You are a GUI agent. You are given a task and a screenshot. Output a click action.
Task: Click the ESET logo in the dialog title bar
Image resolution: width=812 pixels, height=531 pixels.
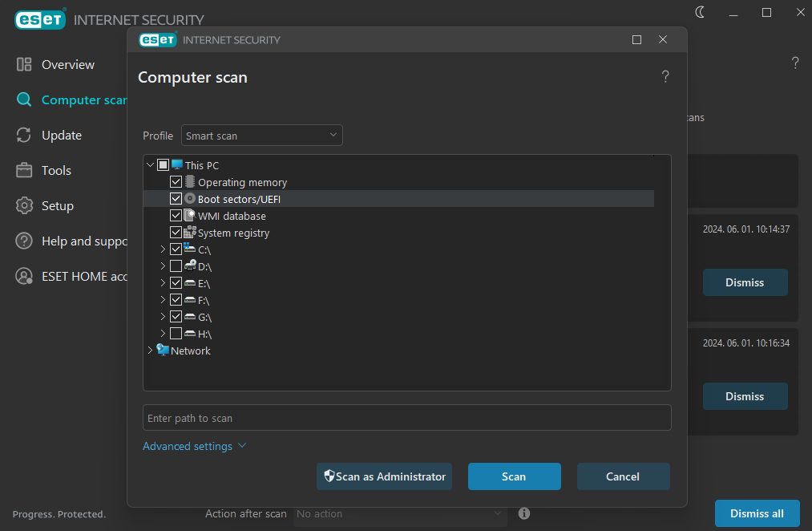click(158, 39)
